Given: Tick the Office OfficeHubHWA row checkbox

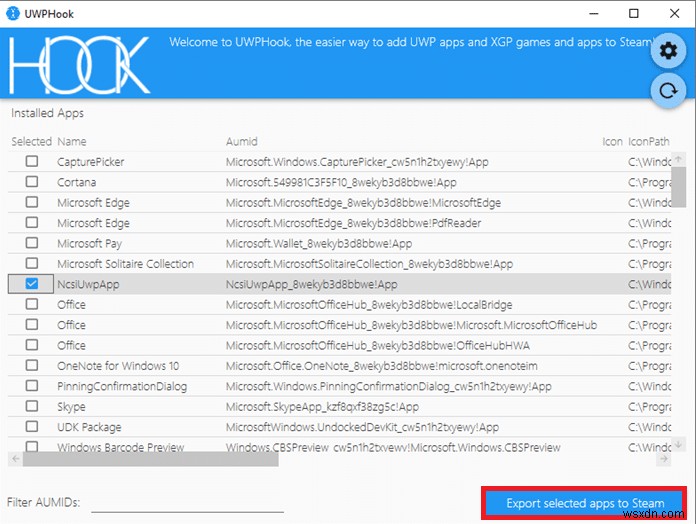Looking at the screenshot, I should click(x=32, y=345).
